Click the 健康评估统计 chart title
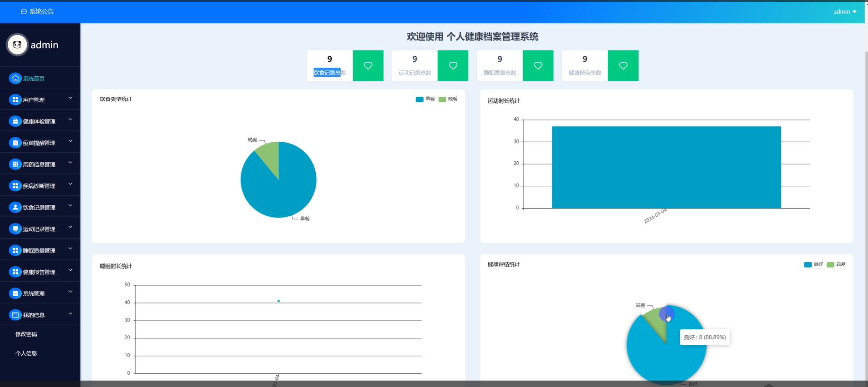 pos(504,264)
